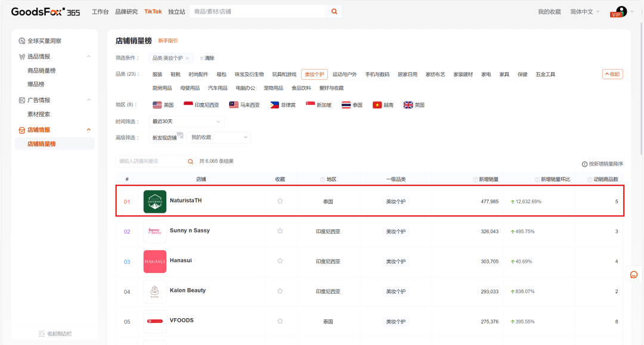Switch to the TikTok tab
Viewport: 644px width, 345px height.
point(153,11)
